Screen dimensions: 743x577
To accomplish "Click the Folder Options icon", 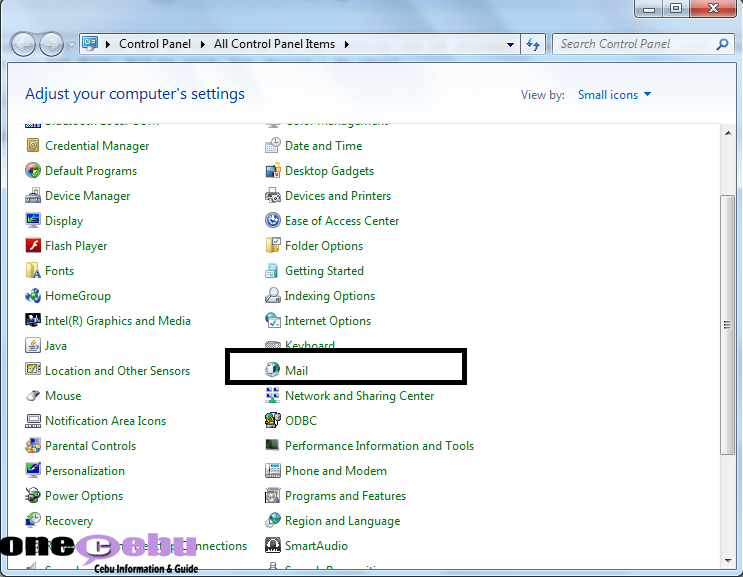I will pos(272,245).
